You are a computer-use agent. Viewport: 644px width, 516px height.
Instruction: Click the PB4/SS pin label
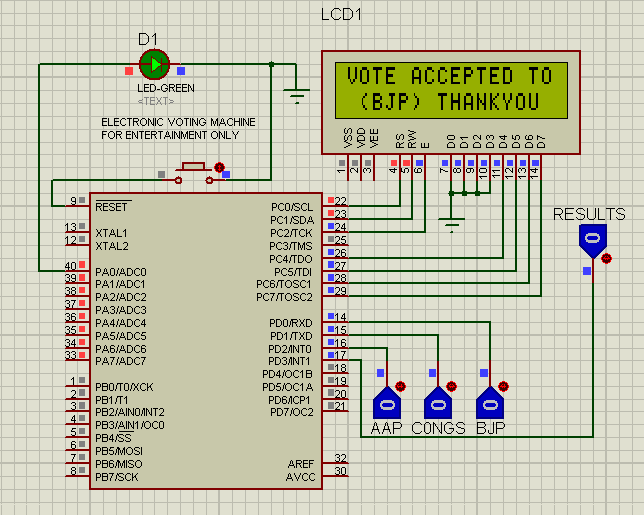click(x=113, y=438)
